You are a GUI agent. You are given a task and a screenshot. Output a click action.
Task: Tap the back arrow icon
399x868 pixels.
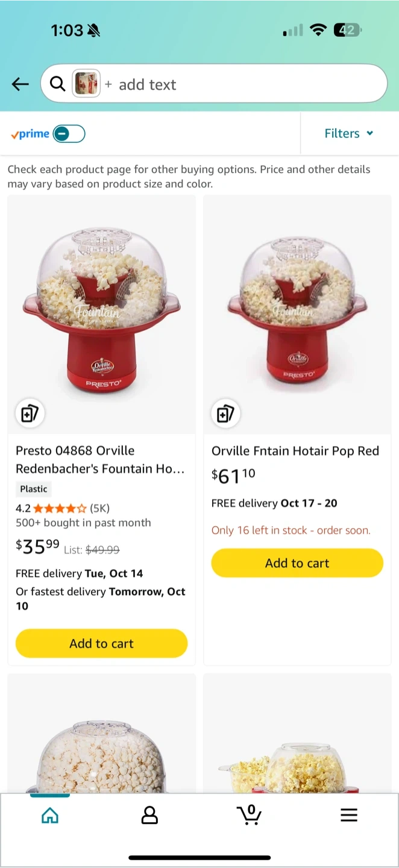(x=20, y=84)
